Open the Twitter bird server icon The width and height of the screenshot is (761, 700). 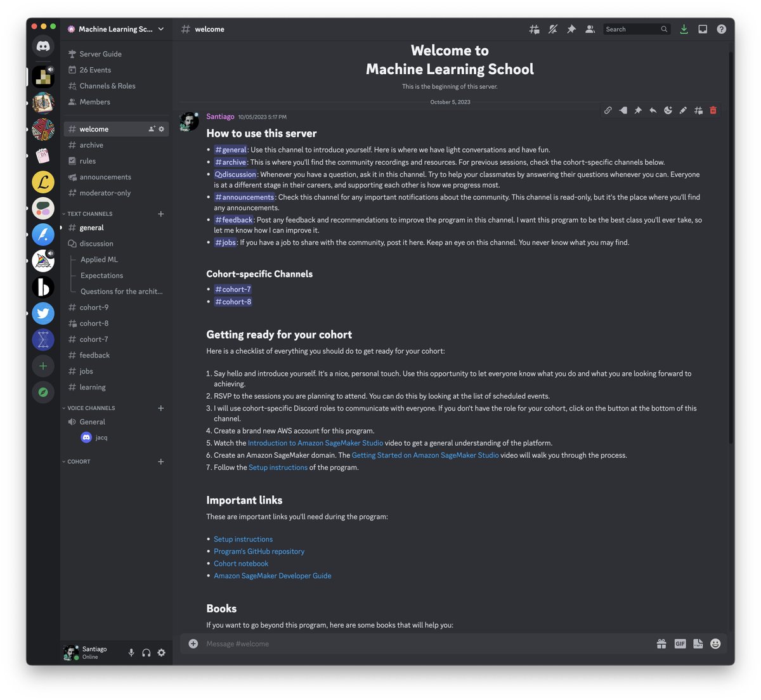point(43,313)
